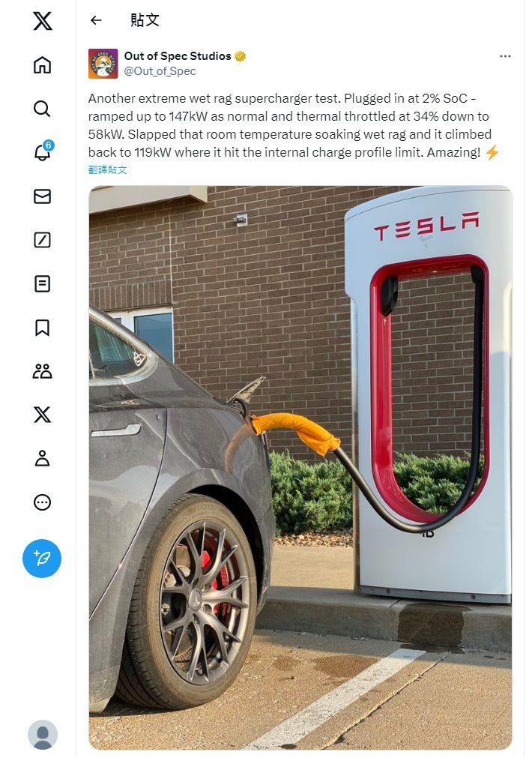Go back using the left arrow

(96, 20)
